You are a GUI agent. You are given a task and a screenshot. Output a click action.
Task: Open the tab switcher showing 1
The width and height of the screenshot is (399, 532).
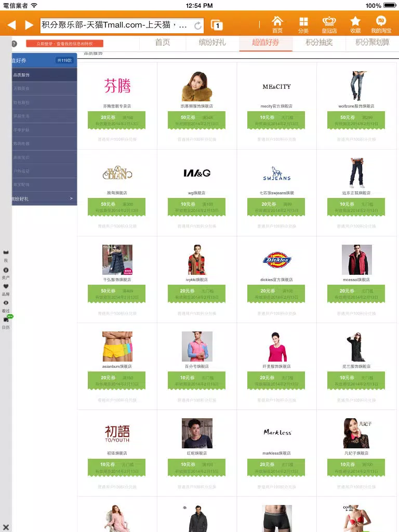pos(217,25)
